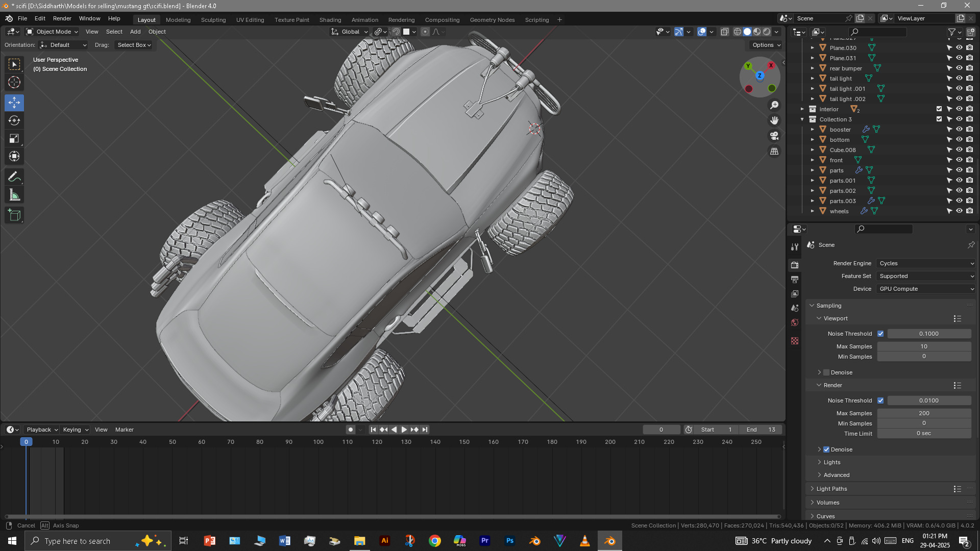
Task: Enable the Viewport Denoise checkbox
Action: tap(826, 372)
